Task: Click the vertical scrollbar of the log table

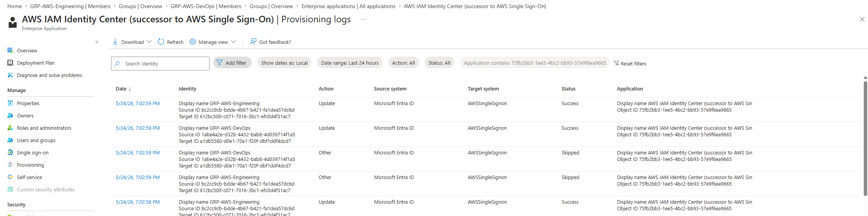Action: click(865, 139)
